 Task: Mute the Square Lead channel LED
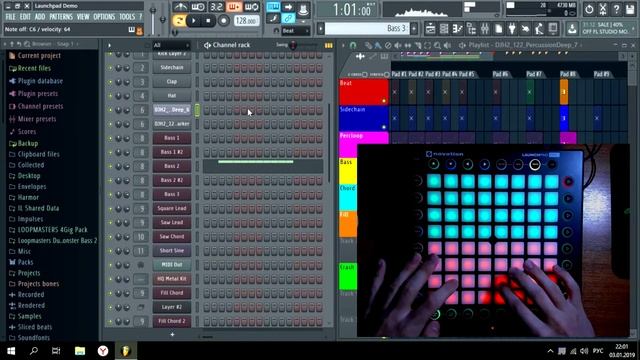tap(109, 209)
